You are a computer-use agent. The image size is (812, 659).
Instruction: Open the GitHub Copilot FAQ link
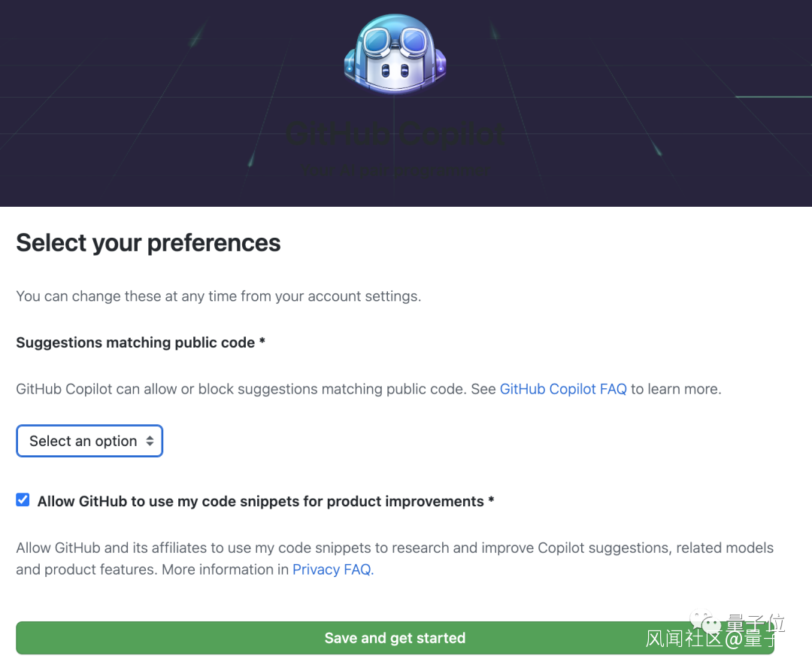tap(563, 389)
